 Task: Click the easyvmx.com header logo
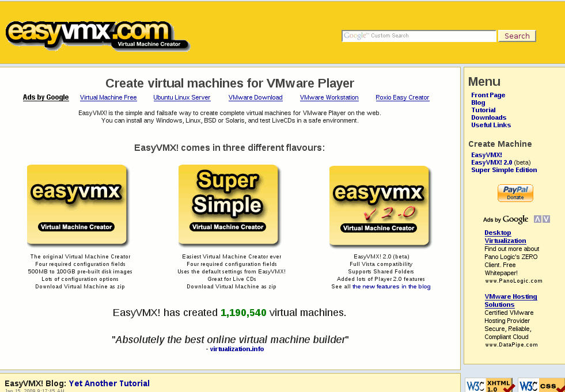pyautogui.click(x=97, y=36)
